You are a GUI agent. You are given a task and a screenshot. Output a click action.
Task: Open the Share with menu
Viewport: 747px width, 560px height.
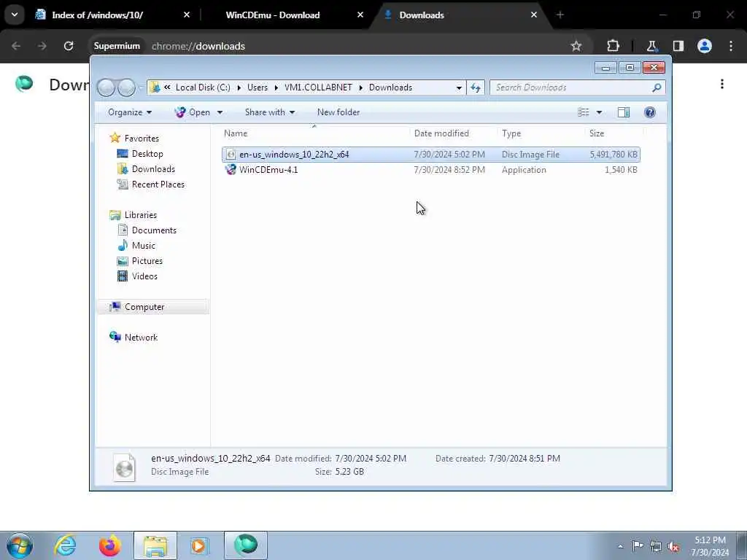tap(270, 112)
